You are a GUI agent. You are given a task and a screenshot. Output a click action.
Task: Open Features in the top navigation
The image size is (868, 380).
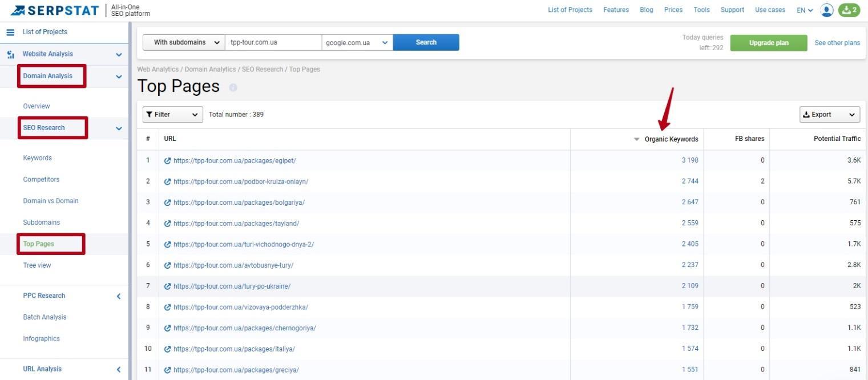click(616, 10)
